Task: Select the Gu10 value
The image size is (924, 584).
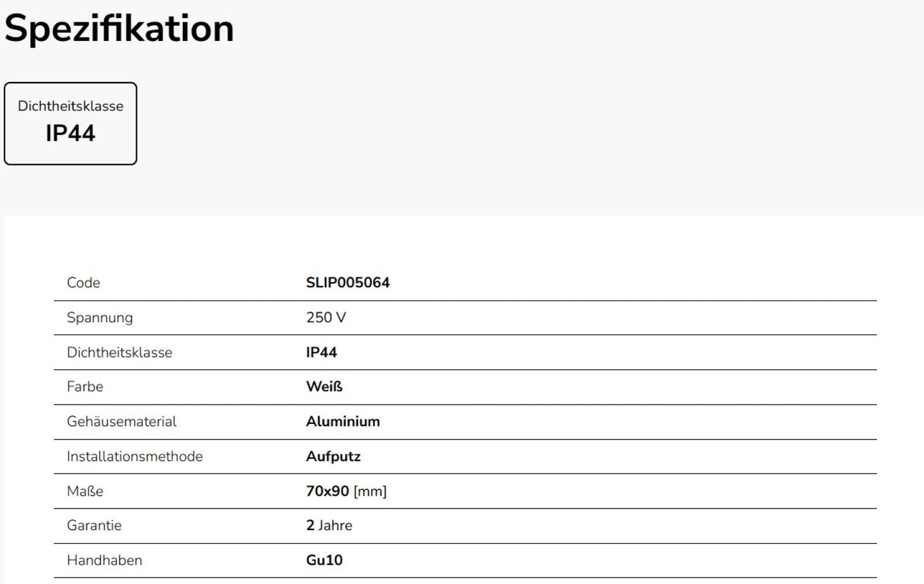Action: tap(324, 560)
